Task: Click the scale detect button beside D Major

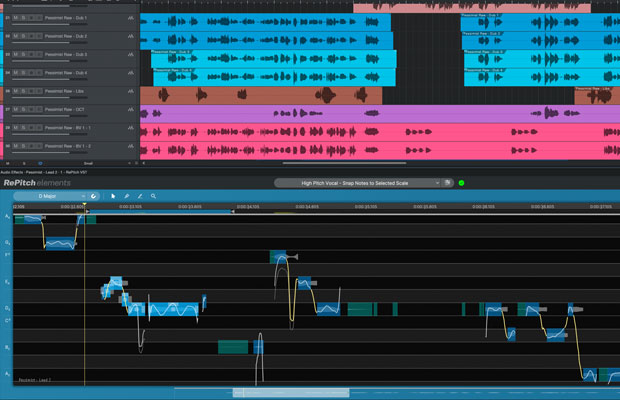Action: [92, 196]
